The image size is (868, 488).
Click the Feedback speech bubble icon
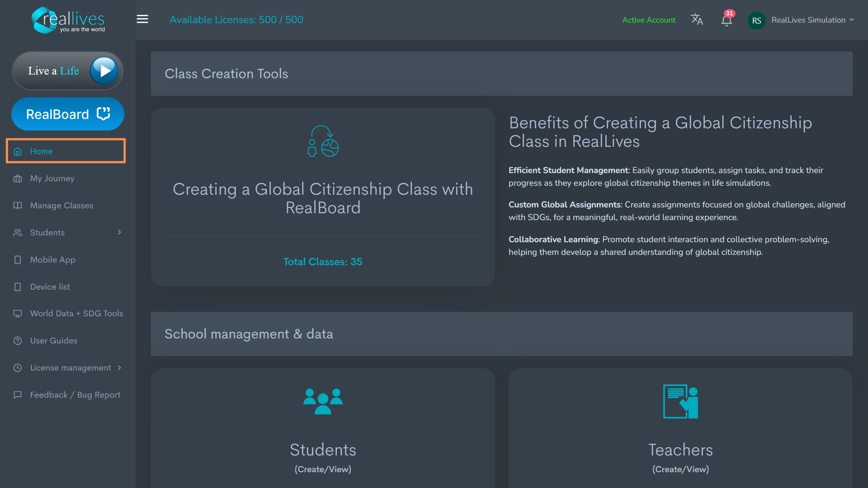(18, 394)
